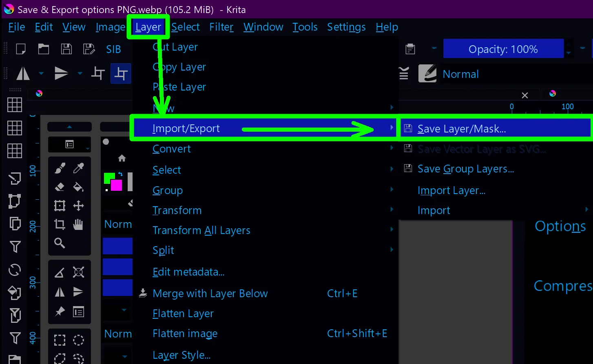This screenshot has width=593, height=364.
Task: Click the SIB toolbar button
Action: coord(113,49)
